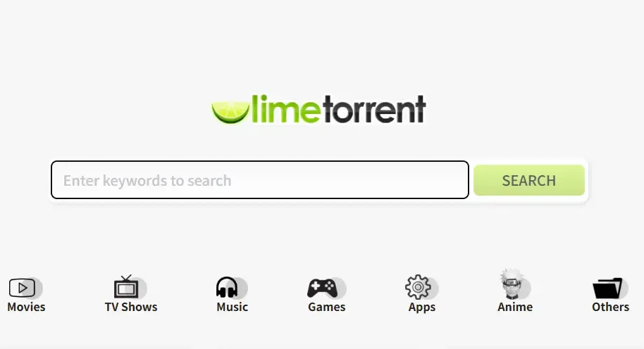Open the Others category label
The image size is (644, 349).
(610, 307)
